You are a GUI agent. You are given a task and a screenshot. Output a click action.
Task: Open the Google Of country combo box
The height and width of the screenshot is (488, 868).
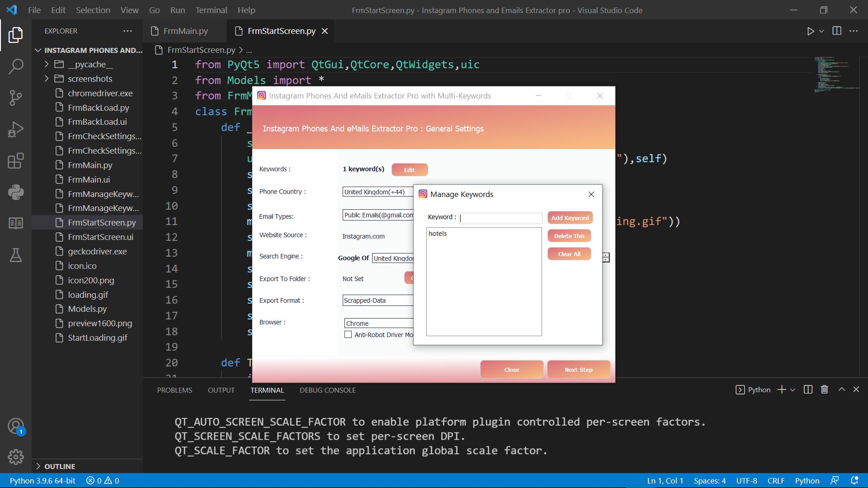point(393,258)
